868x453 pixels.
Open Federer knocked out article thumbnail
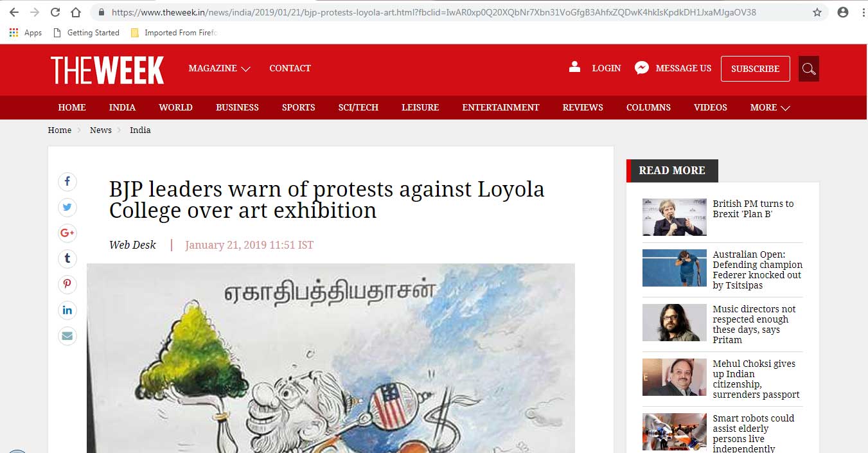tap(674, 268)
